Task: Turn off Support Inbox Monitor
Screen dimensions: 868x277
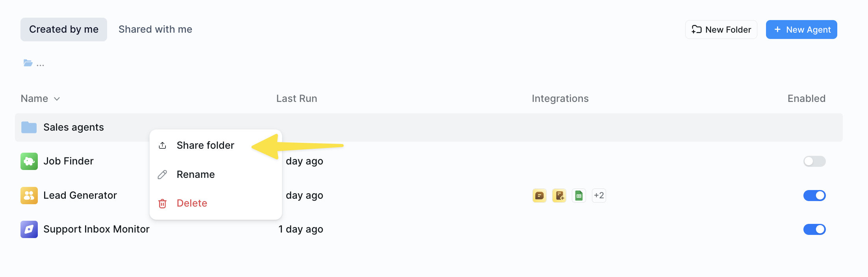Action: [x=814, y=229]
